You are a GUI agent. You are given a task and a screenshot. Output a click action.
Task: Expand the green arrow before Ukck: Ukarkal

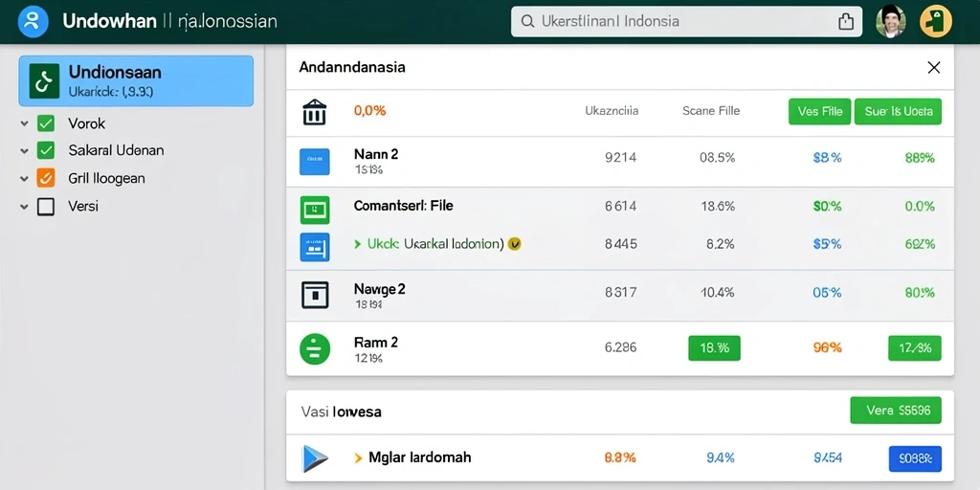pyautogui.click(x=358, y=244)
